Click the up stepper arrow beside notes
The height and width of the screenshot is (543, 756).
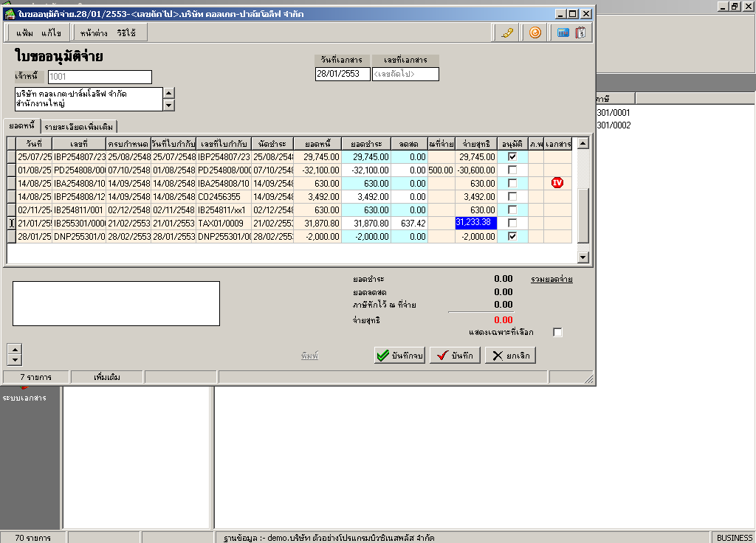14,348
